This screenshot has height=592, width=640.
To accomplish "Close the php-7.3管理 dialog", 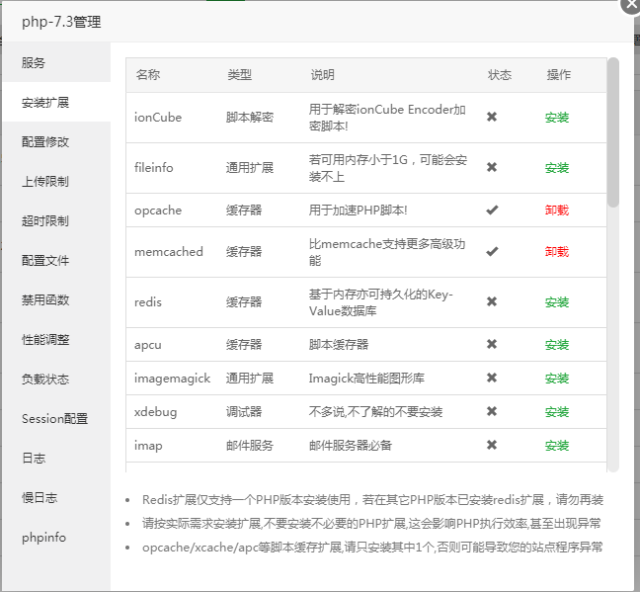I will pos(631,5).
